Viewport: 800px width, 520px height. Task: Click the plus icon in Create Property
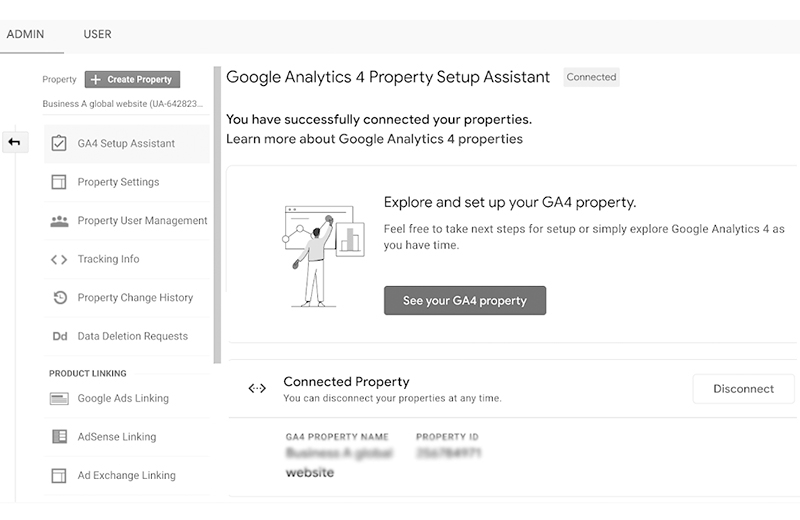coord(95,80)
